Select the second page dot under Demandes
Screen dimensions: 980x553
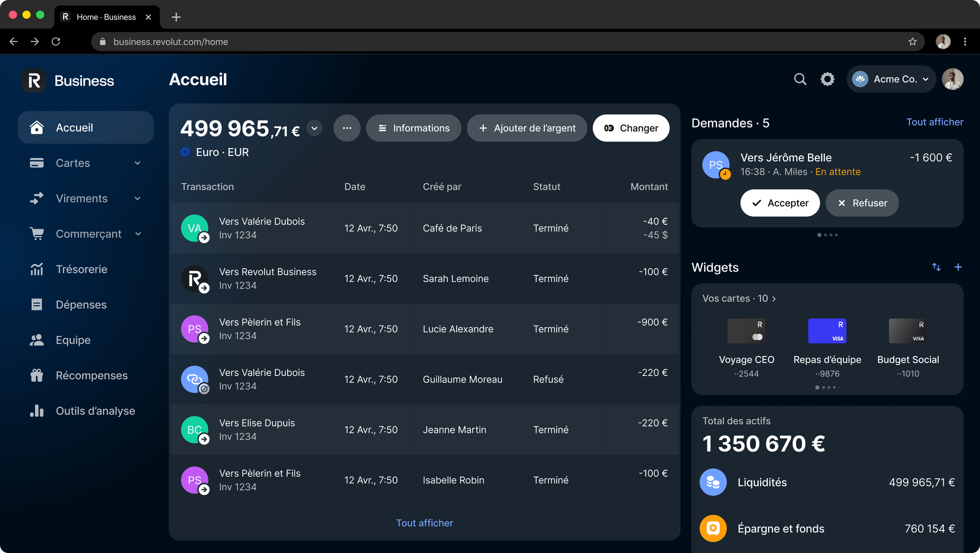(x=826, y=235)
